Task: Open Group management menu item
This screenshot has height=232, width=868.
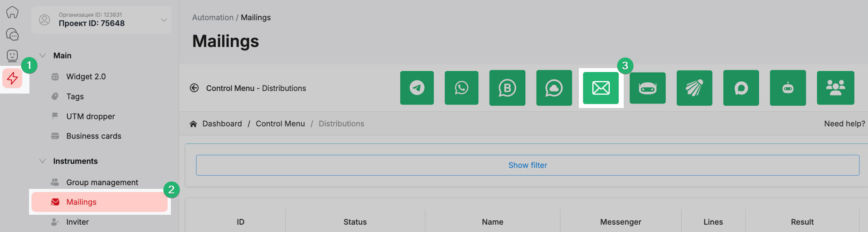Action: 102,182
